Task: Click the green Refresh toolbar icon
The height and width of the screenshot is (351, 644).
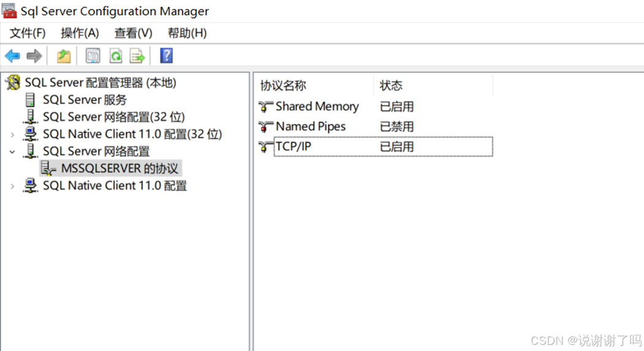Action: [116, 56]
